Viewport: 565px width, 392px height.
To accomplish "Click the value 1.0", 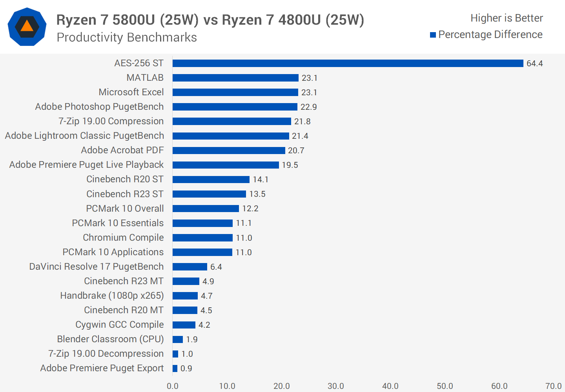I will [x=187, y=354].
